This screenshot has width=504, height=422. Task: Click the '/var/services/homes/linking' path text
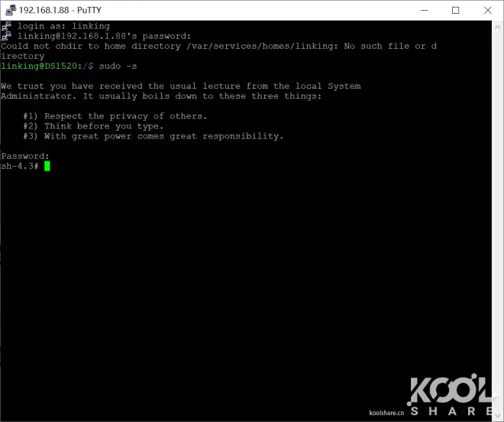260,46
